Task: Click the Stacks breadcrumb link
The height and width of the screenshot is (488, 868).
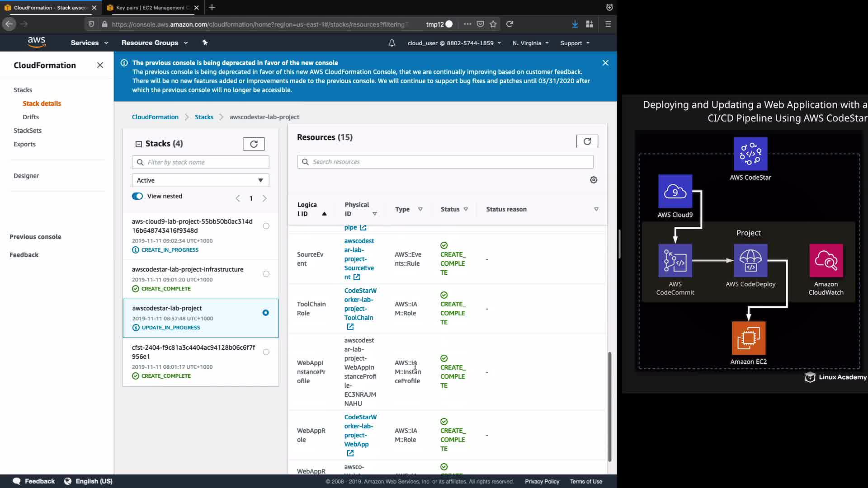Action: tap(204, 117)
